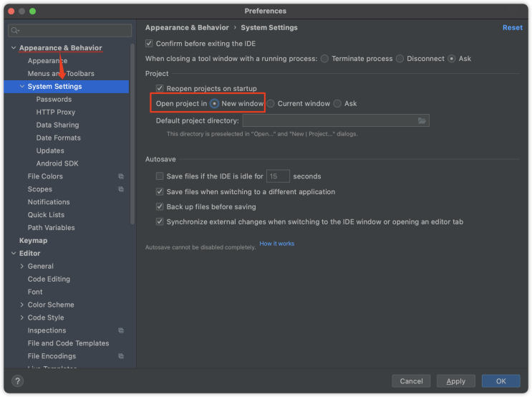Toggle Synchronize external changes checkbox

coord(160,221)
